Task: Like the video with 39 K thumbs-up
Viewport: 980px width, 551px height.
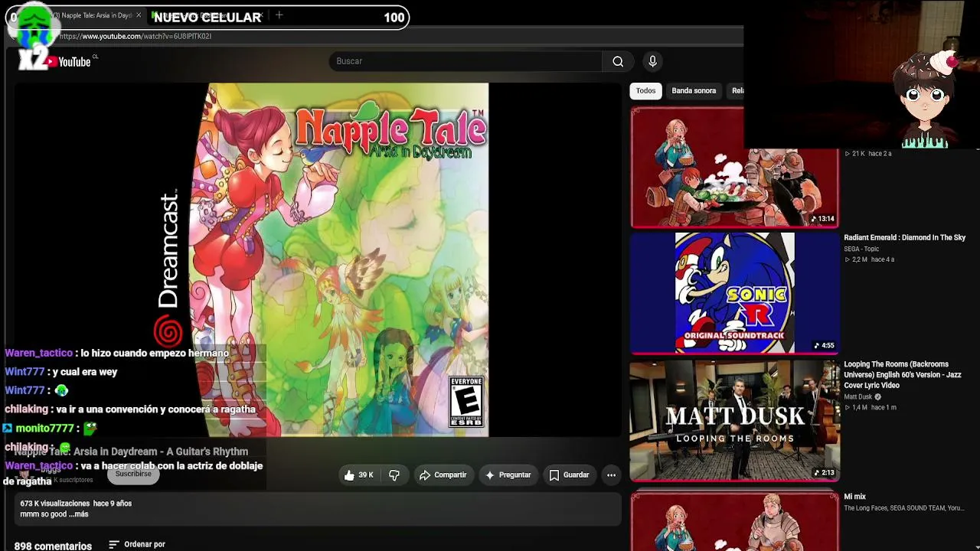Action: pos(358,475)
